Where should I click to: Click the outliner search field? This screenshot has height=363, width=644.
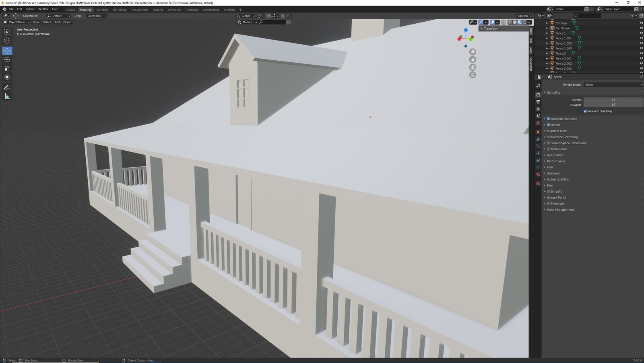(587, 16)
